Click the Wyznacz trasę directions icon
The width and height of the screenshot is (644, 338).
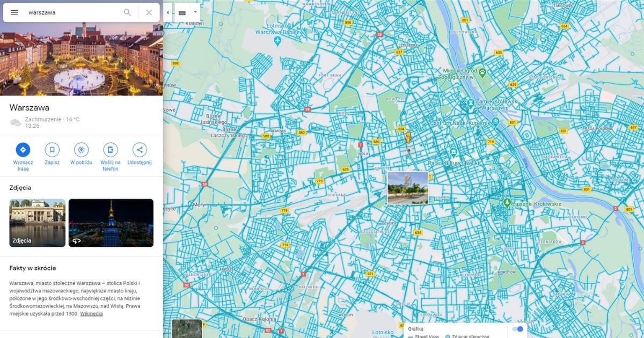pos(23,150)
